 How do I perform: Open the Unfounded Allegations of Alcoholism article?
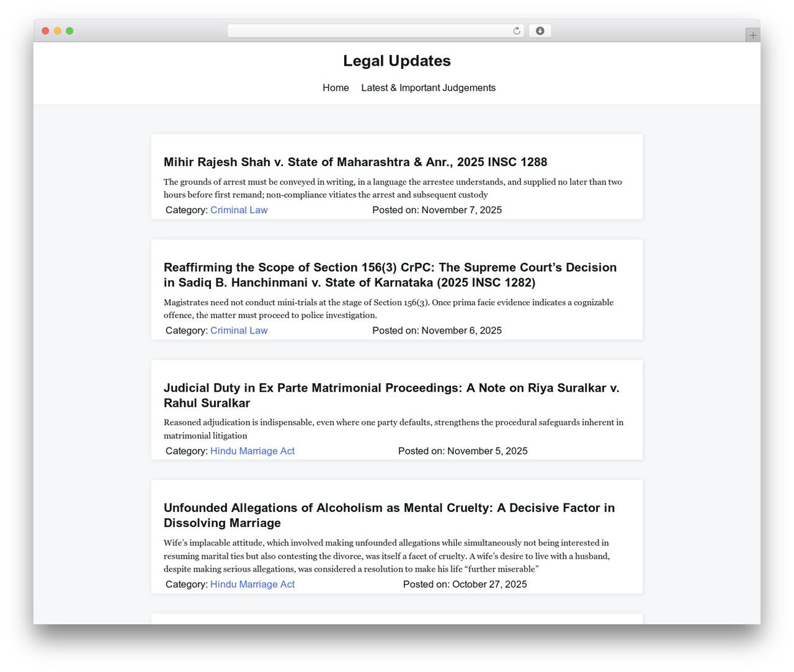pyautogui.click(x=389, y=515)
